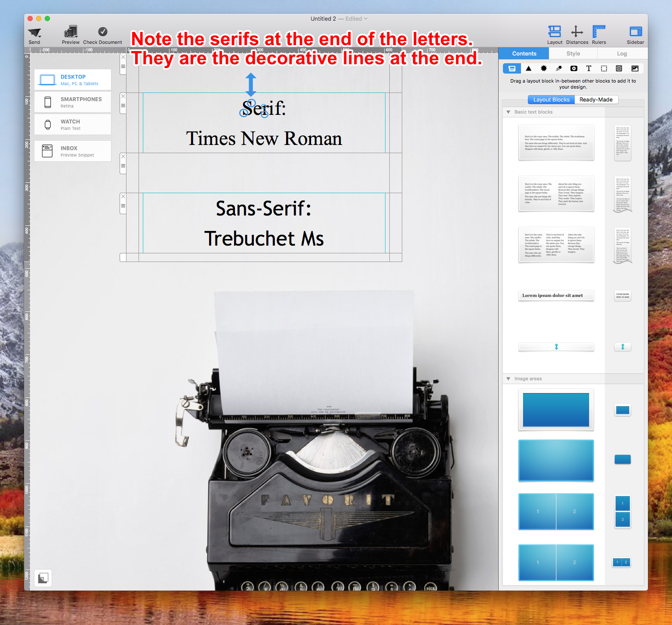672x625 pixels.
Task: Click the bottom-left layers window icon
Action: pyautogui.click(x=43, y=578)
